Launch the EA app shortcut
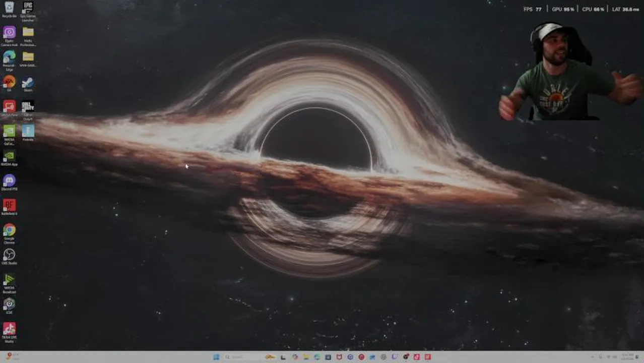Screen dimensions: 644x363 [9, 83]
